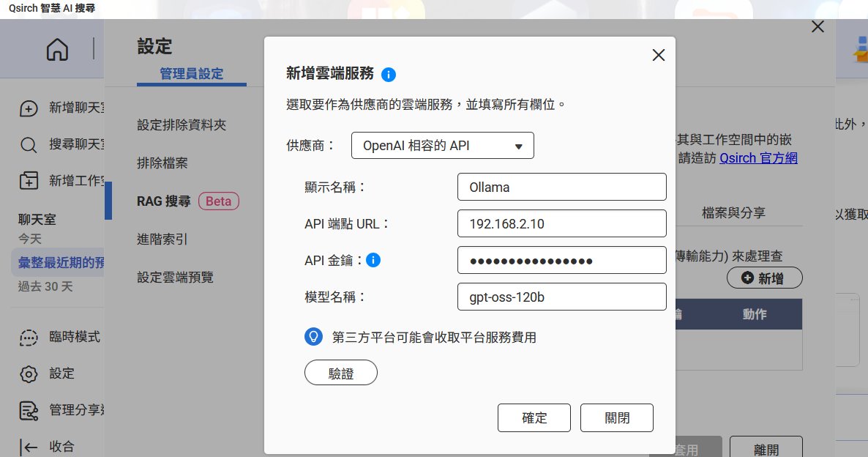The width and height of the screenshot is (868, 457).
Task: Click the API 端點 URL field
Action: pyautogui.click(x=561, y=224)
